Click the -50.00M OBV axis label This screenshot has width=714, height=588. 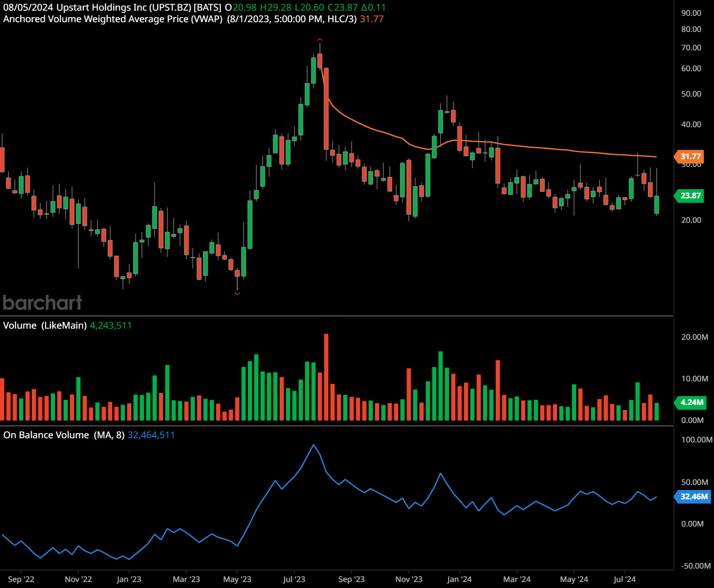(x=696, y=566)
